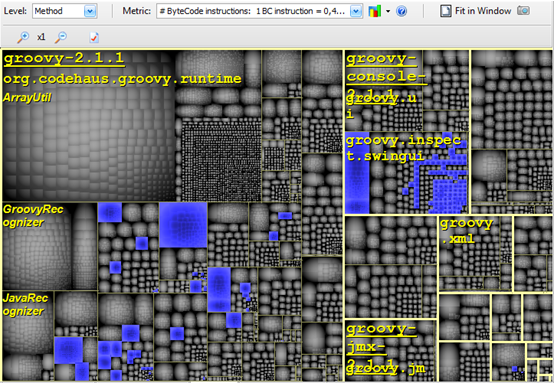This screenshot has width=555, height=383.
Task: Click the zoom out magnifier icon
Action: [x=61, y=37]
